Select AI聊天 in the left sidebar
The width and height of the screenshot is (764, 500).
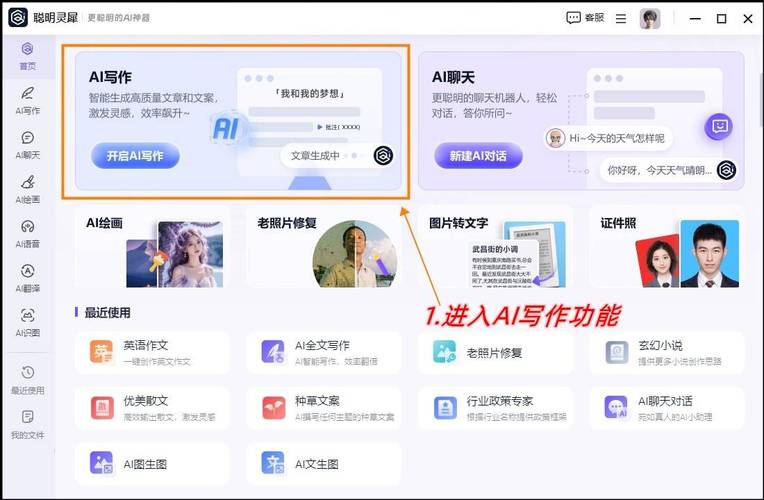pyautogui.click(x=27, y=145)
